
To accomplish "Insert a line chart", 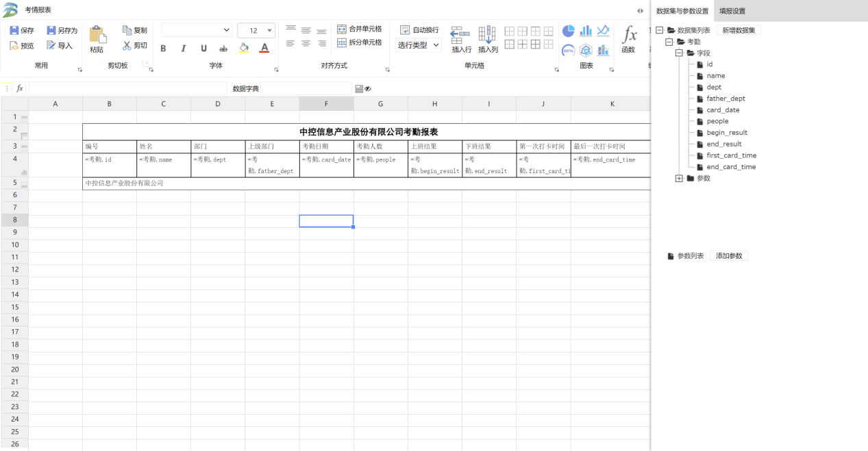I will (x=603, y=31).
